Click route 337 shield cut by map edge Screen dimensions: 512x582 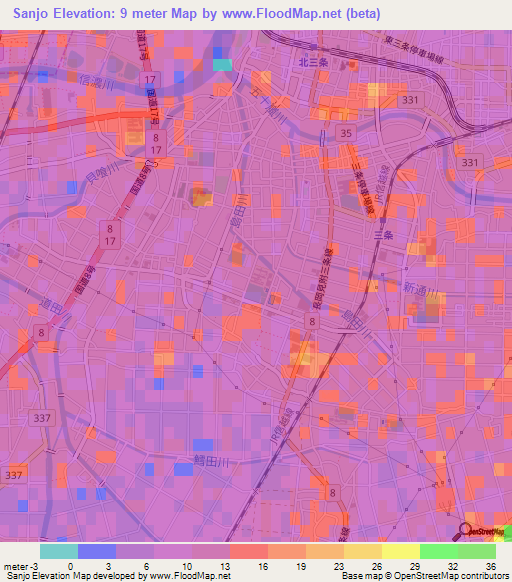coord(14,475)
